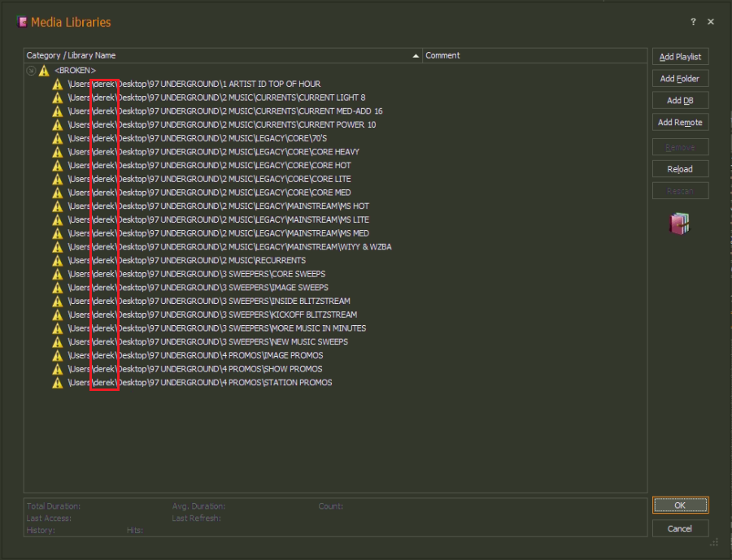Select the CURRENT LIGHT 8 library row
Image resolution: width=732 pixels, height=560 pixels.
[216, 98]
